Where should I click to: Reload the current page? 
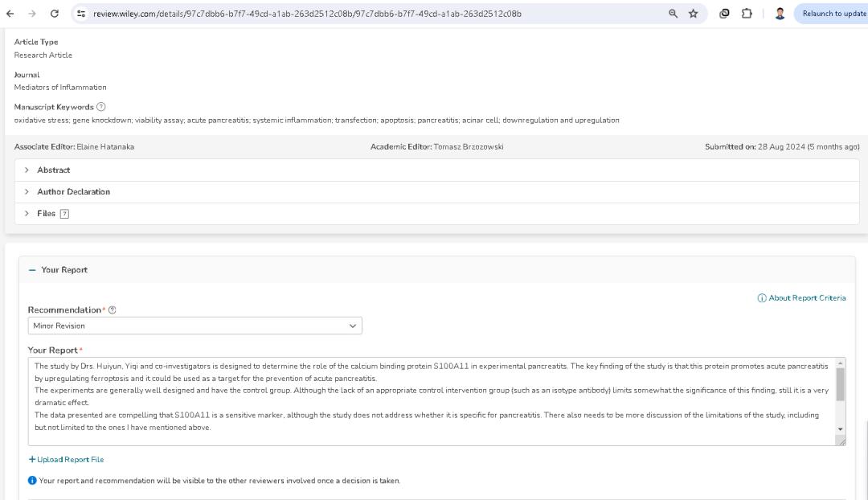click(x=55, y=14)
